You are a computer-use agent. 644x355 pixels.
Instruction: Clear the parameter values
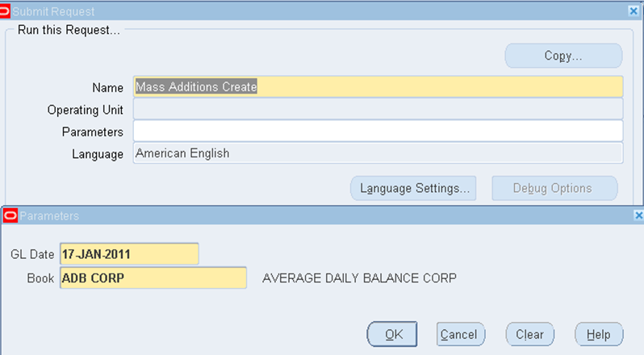[530, 335]
